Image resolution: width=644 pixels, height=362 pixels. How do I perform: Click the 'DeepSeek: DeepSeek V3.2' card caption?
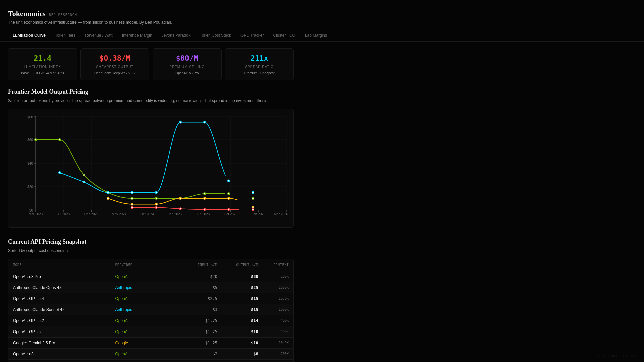(x=115, y=73)
